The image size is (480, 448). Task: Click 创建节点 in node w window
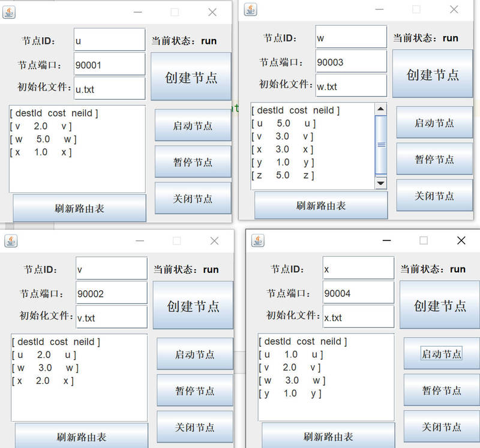433,74
